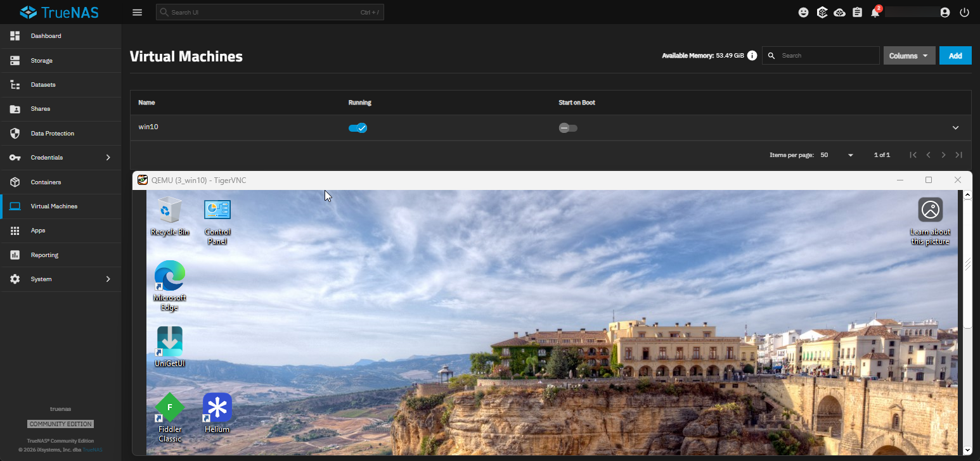Click the power icon in the top bar
Image resolution: width=980 pixels, height=461 pixels.
(x=964, y=12)
